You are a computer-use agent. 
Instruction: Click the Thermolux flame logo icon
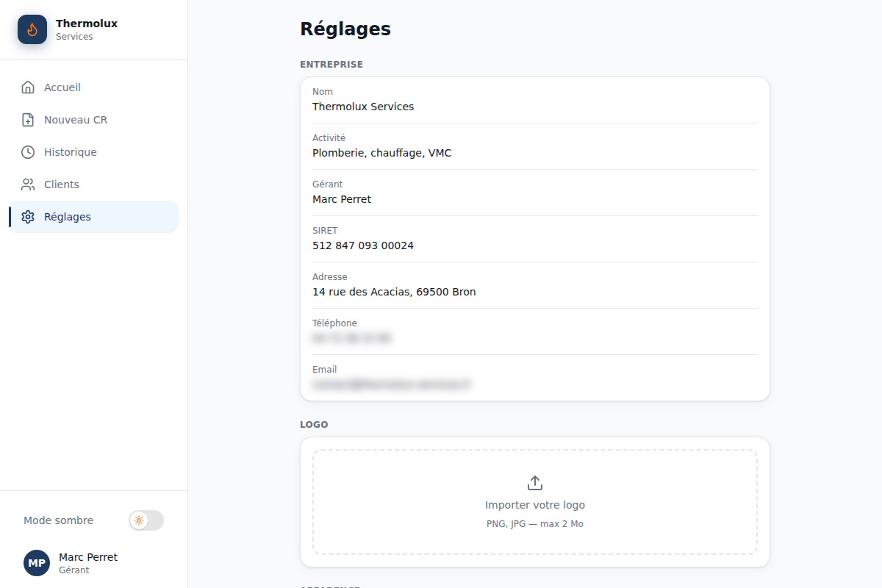tap(32, 29)
